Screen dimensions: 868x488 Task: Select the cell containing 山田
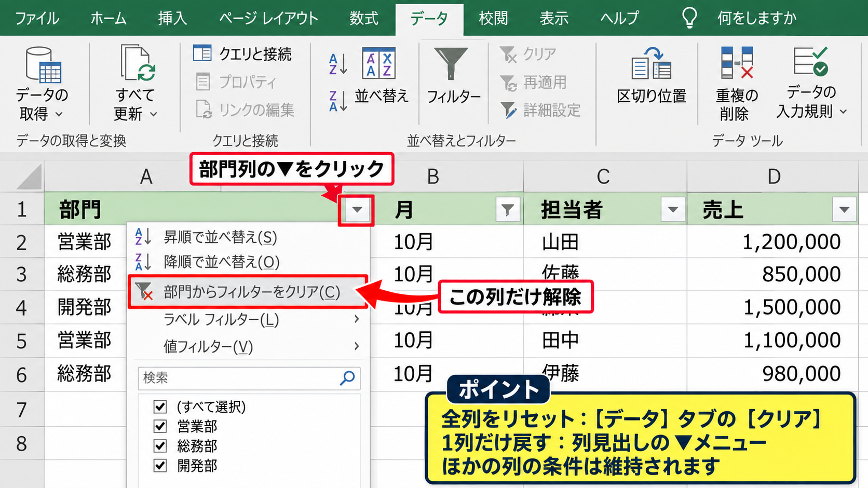tap(605, 242)
